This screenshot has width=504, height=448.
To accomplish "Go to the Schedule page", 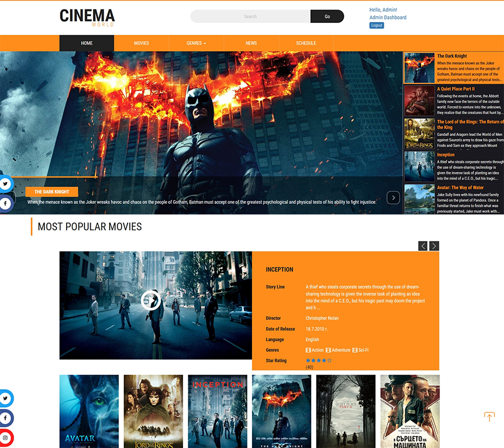I will tap(306, 43).
